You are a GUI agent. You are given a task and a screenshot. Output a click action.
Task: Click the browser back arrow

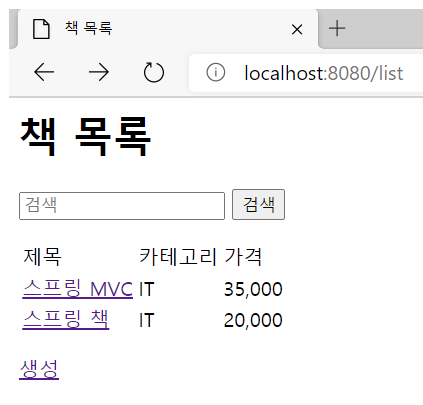[44, 72]
